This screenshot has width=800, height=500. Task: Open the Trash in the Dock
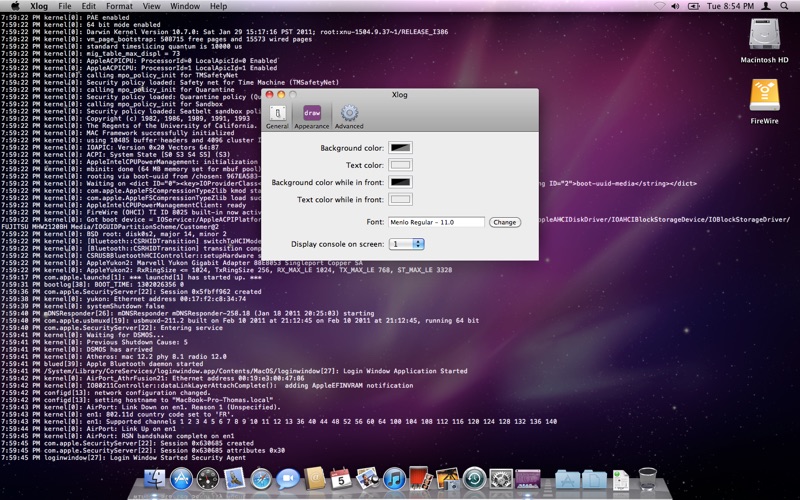coord(647,479)
